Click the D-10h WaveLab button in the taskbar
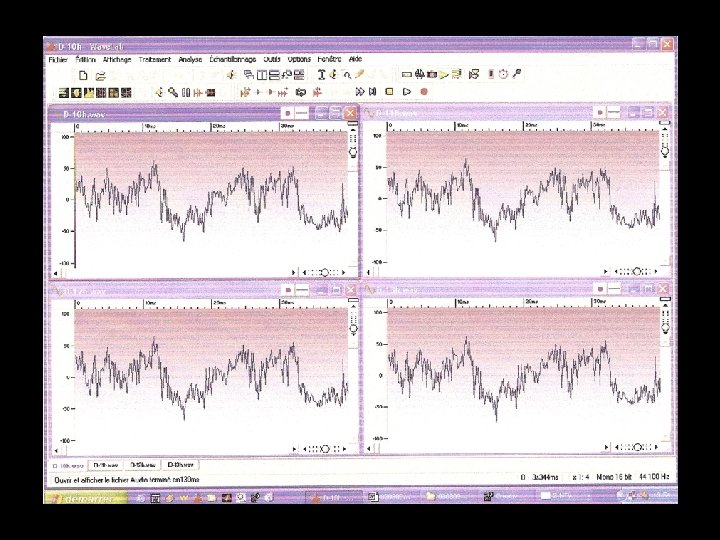The image size is (720, 540). (333, 497)
